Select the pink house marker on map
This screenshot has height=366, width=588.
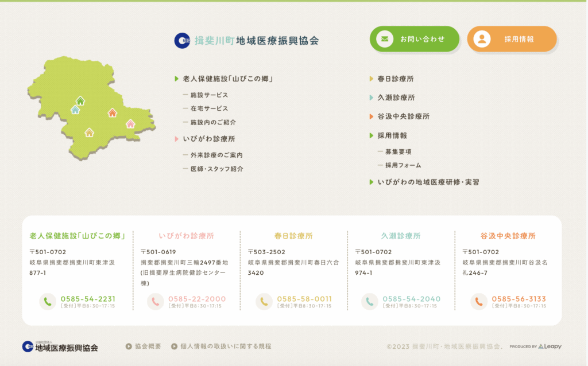pos(130,123)
